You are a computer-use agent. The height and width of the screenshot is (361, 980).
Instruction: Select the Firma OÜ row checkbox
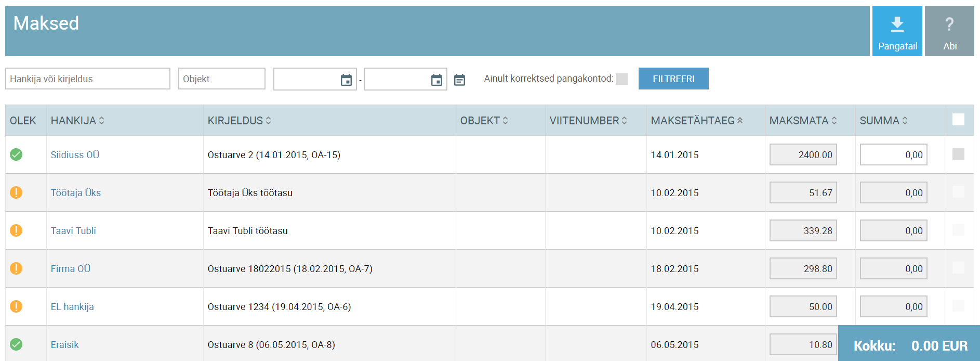(958, 267)
